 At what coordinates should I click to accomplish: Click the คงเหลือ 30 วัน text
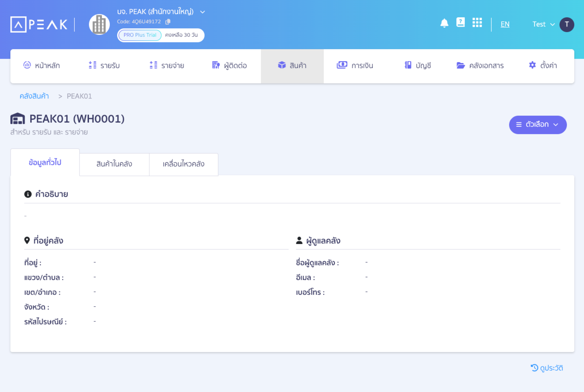[x=181, y=35]
